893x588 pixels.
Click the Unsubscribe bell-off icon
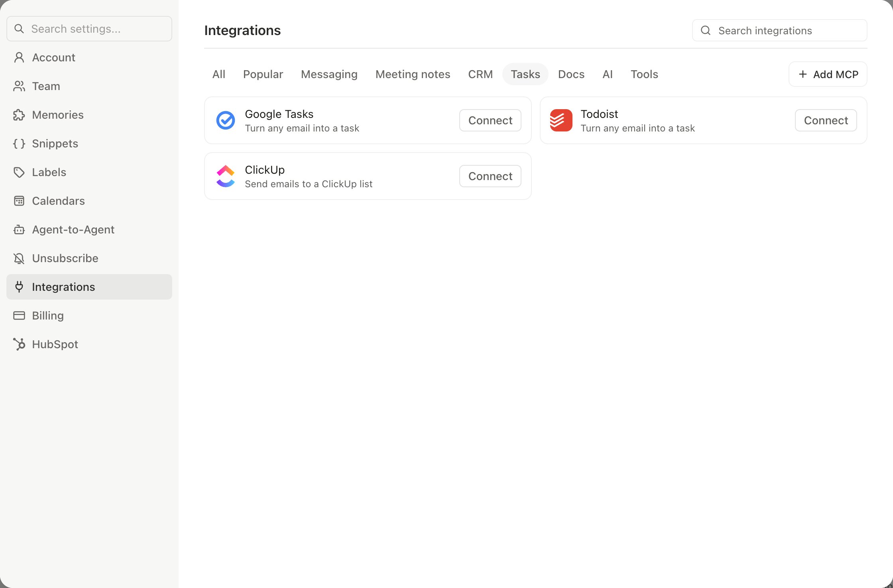coord(19,258)
